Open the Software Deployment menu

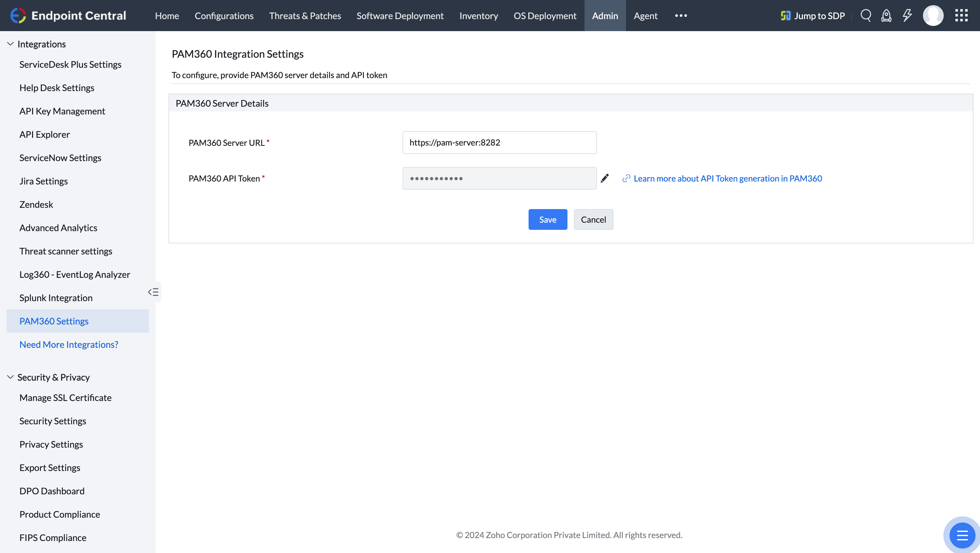pos(400,16)
